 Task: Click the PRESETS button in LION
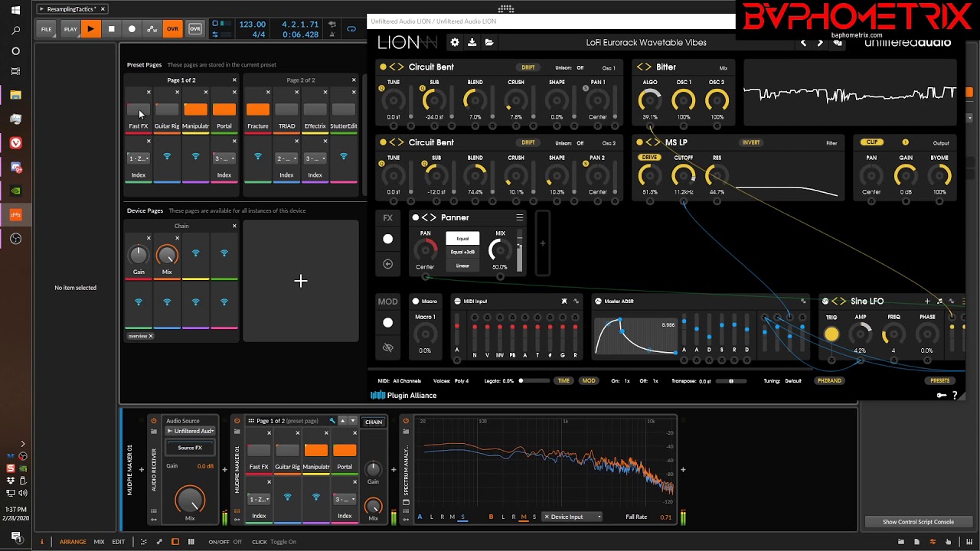tap(940, 380)
